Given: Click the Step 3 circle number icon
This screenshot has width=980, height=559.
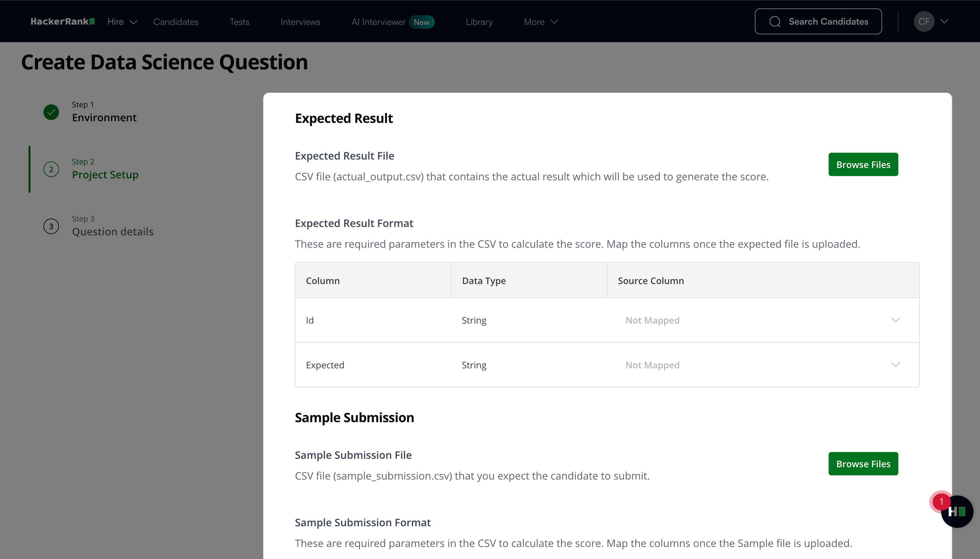Looking at the screenshot, I should 51,227.
